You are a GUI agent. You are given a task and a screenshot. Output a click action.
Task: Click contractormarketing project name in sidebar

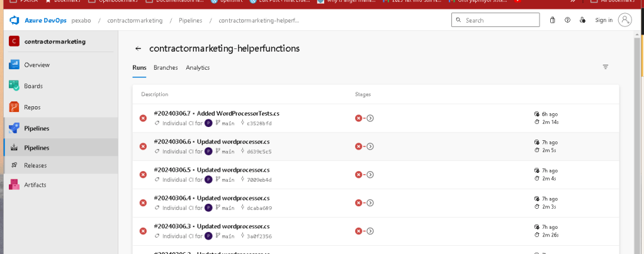tap(55, 41)
